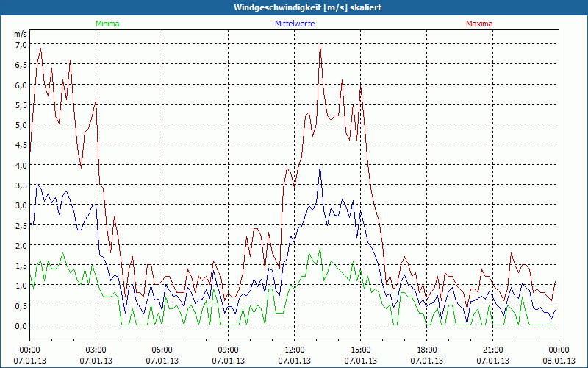Click the '21:00' time axis label
The image size is (588, 368).
coord(492,350)
